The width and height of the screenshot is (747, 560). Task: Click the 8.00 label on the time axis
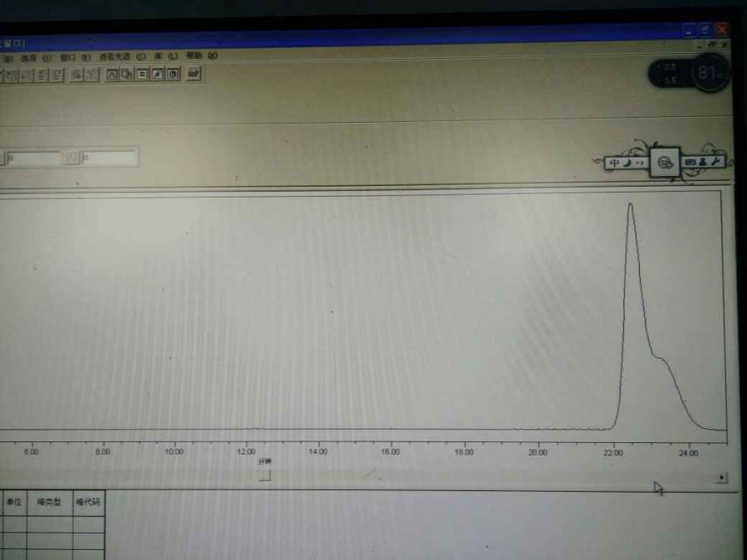(x=102, y=452)
